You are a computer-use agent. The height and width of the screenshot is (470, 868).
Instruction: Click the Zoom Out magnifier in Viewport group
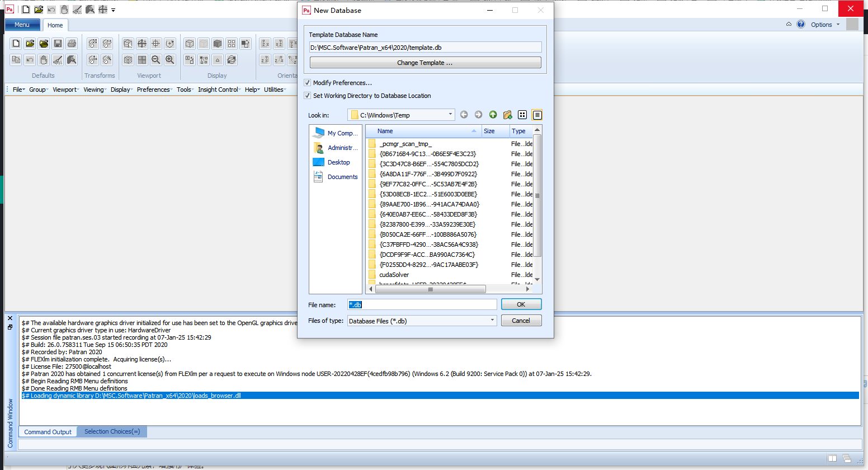[156, 60]
